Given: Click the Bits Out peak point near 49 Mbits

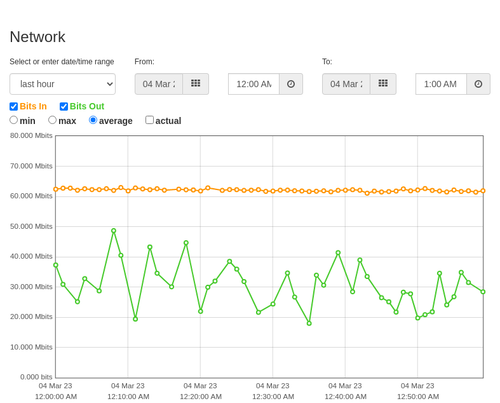Looking at the screenshot, I should 114,231.
